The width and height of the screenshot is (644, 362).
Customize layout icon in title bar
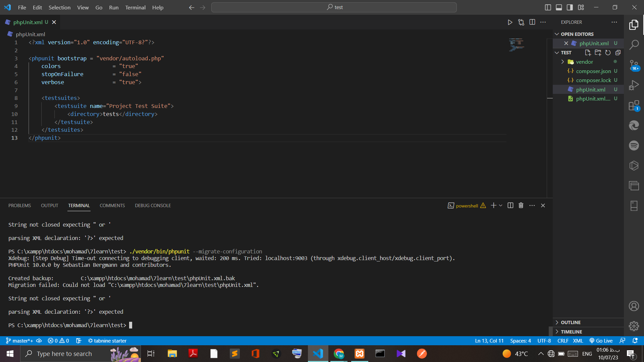point(581,7)
